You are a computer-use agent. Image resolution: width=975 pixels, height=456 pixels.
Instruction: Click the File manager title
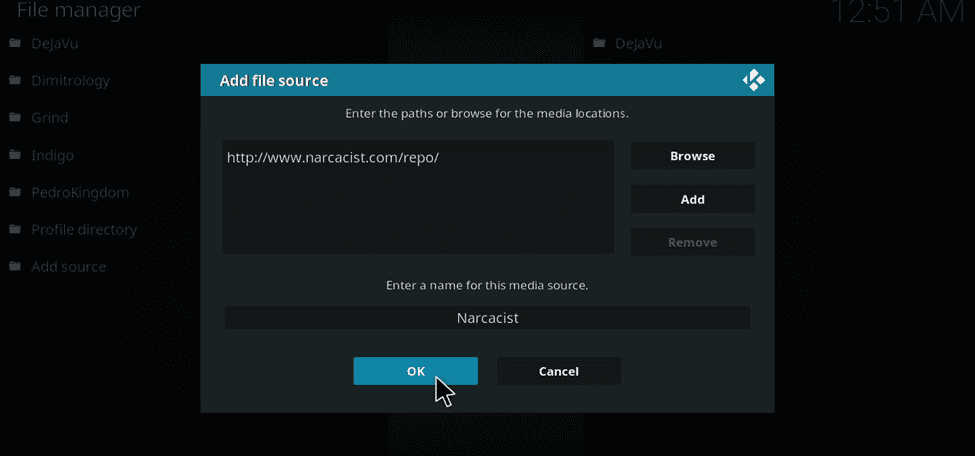[x=78, y=10]
